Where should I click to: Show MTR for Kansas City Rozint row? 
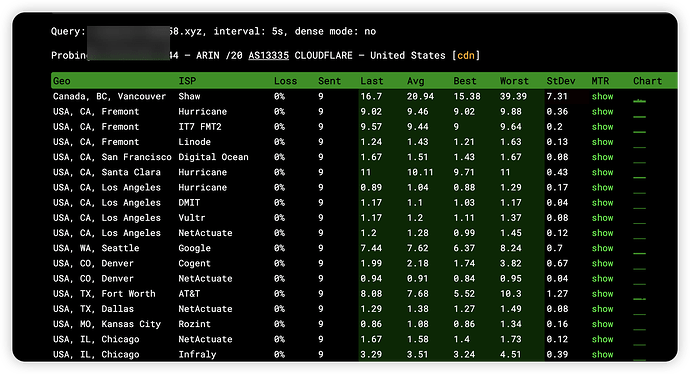tap(602, 324)
